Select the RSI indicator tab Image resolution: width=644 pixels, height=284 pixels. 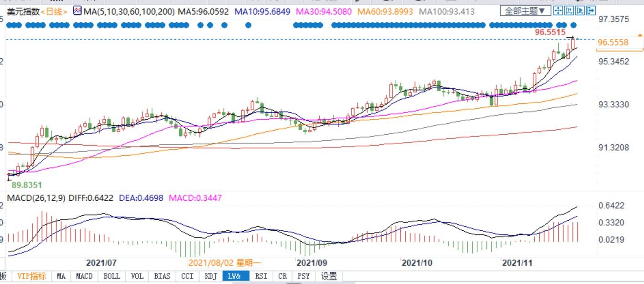click(261, 276)
